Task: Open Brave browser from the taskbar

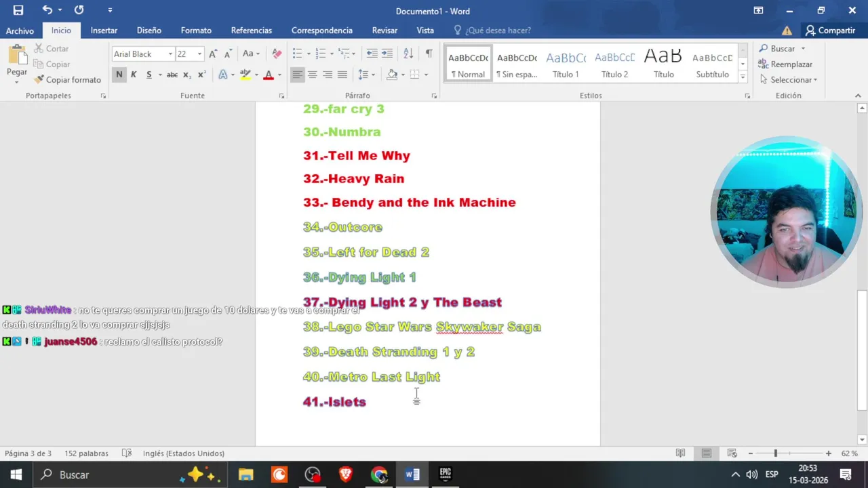Action: point(345,474)
